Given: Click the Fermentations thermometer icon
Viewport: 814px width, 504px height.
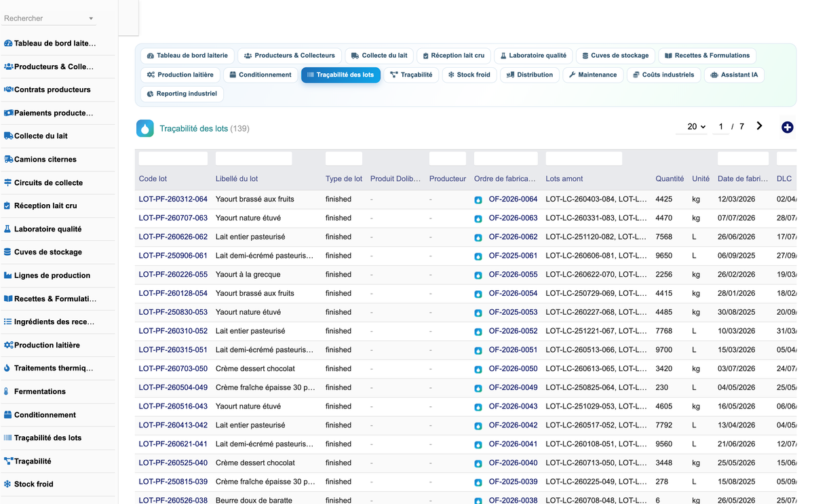Looking at the screenshot, I should (x=7, y=391).
